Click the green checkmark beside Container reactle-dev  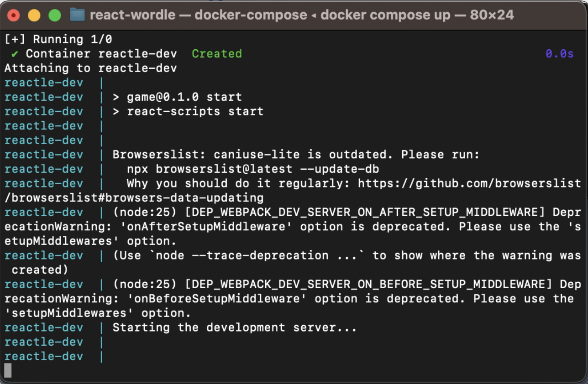click(15, 54)
